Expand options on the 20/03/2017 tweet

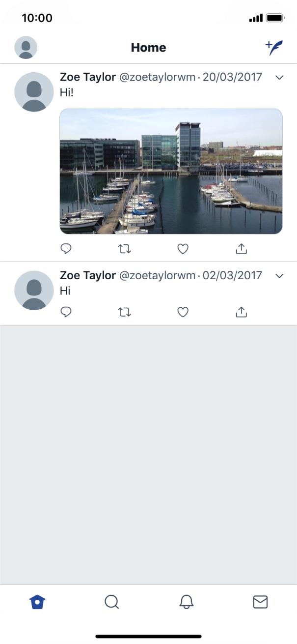[279, 77]
